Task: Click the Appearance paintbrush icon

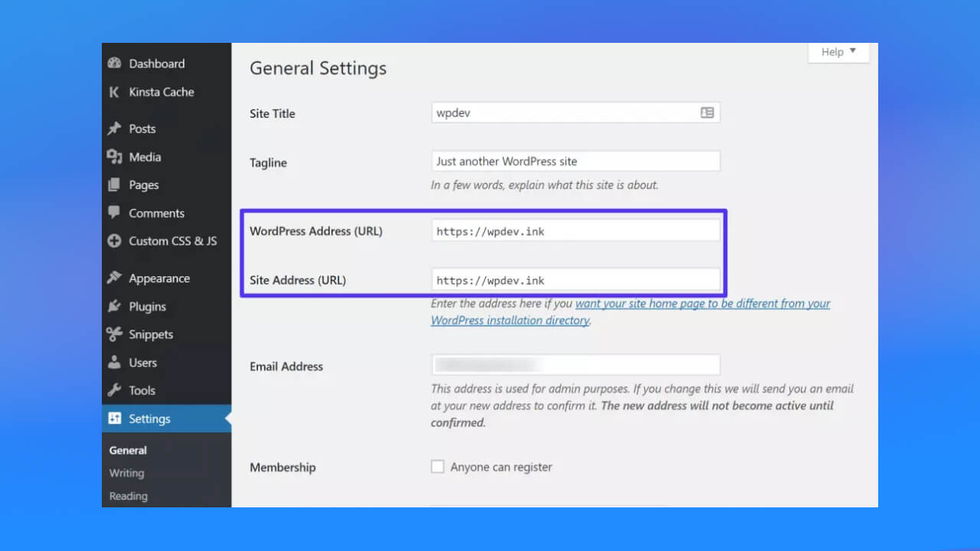Action: pos(114,278)
